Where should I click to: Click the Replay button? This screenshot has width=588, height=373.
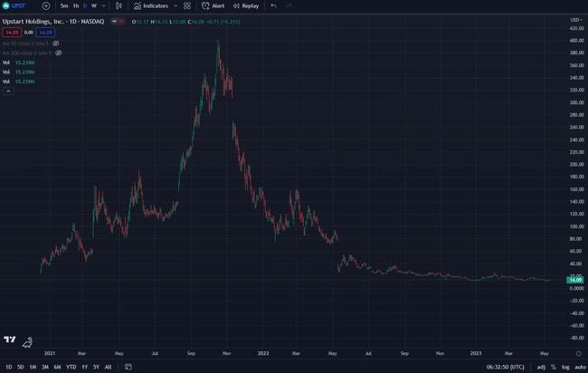pos(244,5)
